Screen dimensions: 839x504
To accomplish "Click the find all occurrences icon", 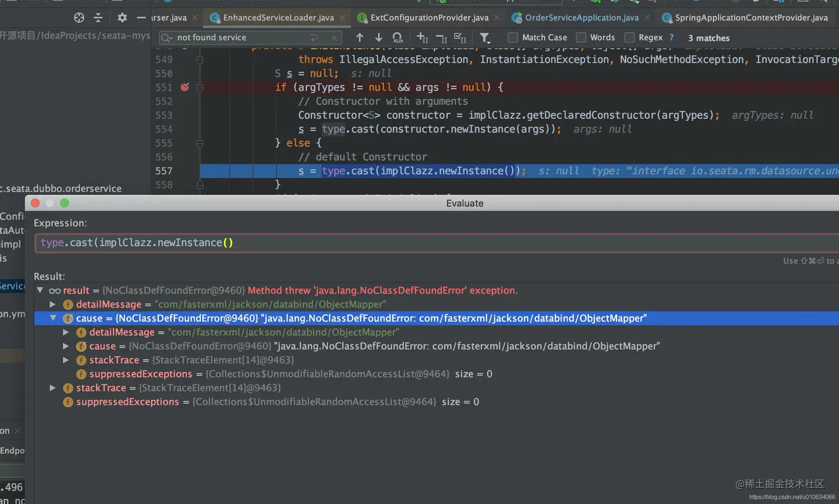I will click(397, 38).
